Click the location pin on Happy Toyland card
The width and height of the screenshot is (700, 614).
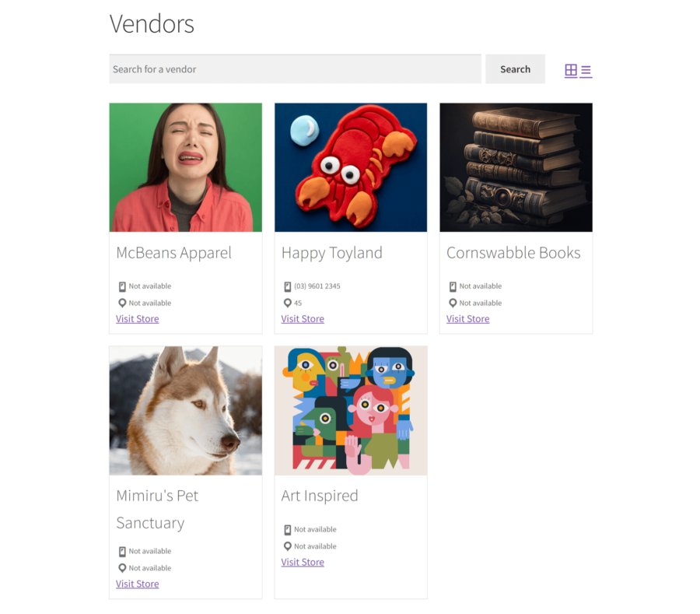(x=287, y=303)
